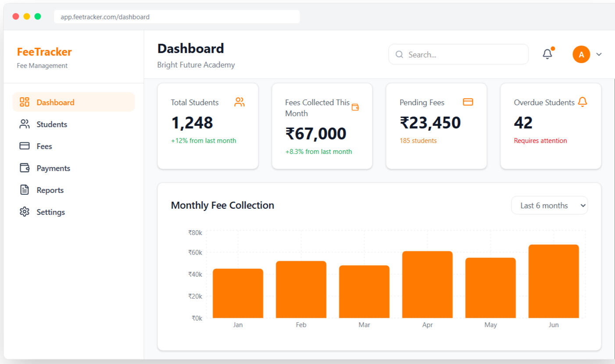
Task: Focus the Search input field
Action: click(465, 54)
